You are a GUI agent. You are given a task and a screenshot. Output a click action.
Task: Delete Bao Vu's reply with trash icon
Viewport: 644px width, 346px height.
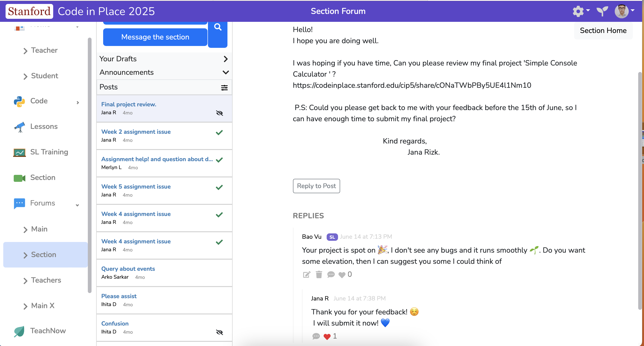pos(319,274)
